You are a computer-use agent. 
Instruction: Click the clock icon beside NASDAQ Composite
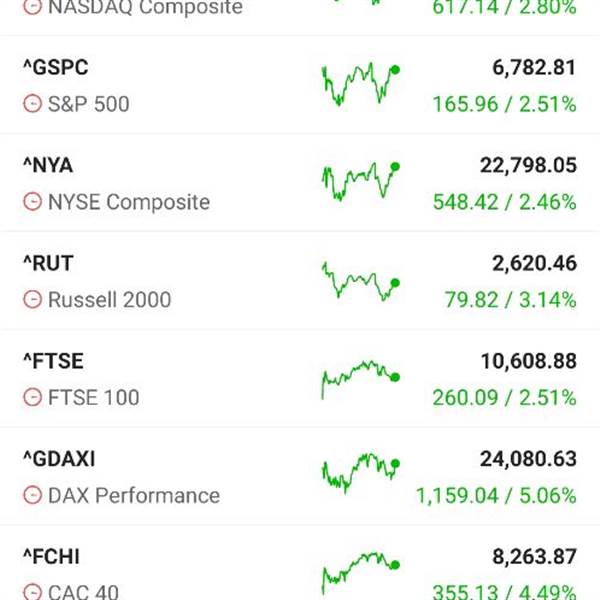click(x=32, y=8)
